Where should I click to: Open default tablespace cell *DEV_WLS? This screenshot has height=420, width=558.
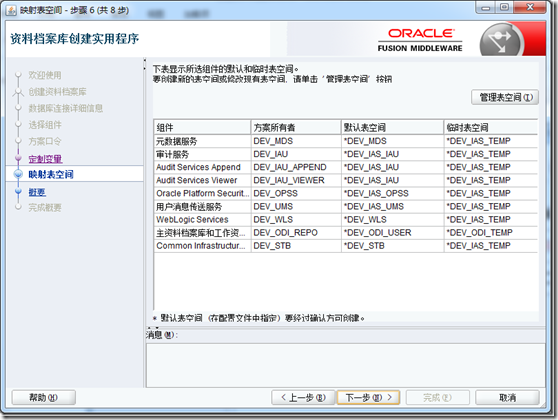393,220
